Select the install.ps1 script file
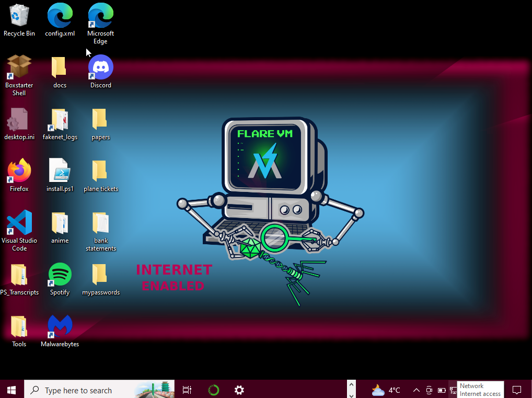Screen dimensions: 532x398 click(x=60, y=171)
